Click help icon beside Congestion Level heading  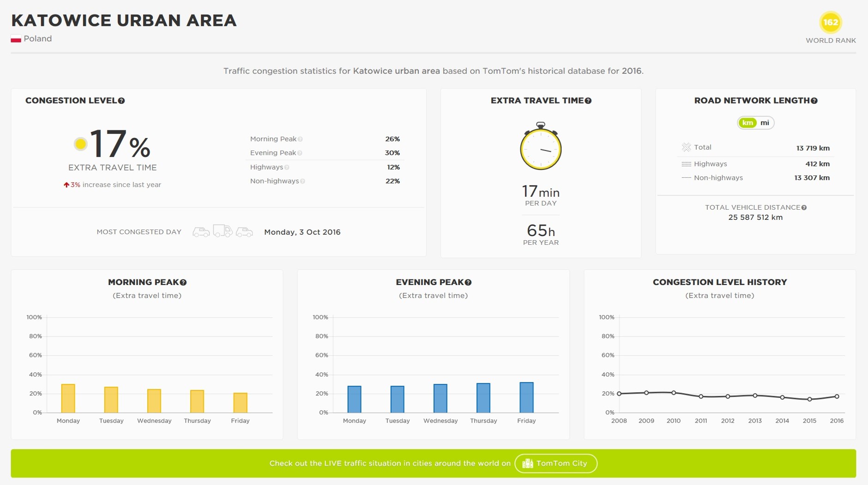pos(121,101)
